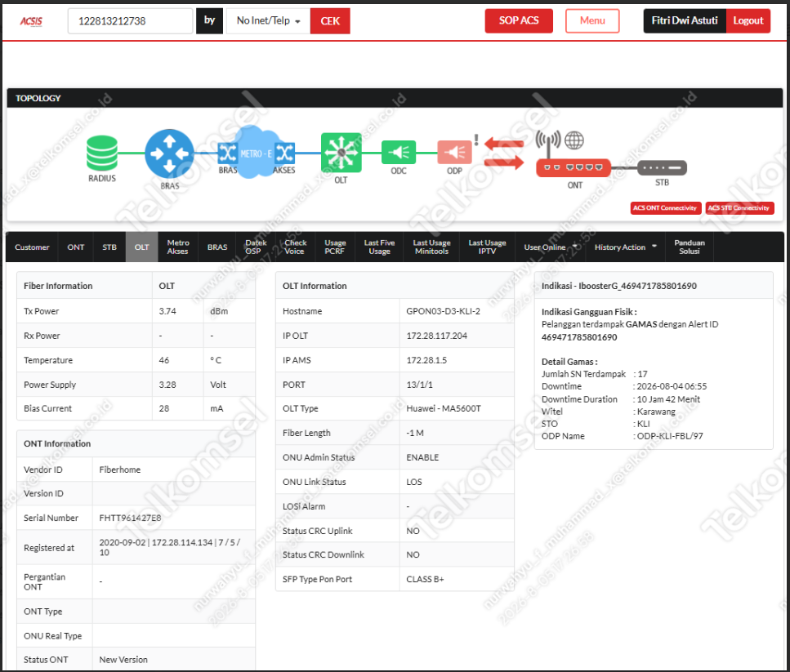Open the Panduan Solusi tab
This screenshot has width=790, height=672.
(x=690, y=247)
